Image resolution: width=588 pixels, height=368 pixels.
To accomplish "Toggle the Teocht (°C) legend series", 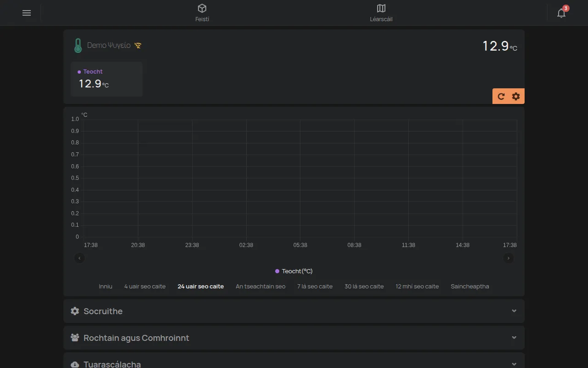I will [294, 271].
